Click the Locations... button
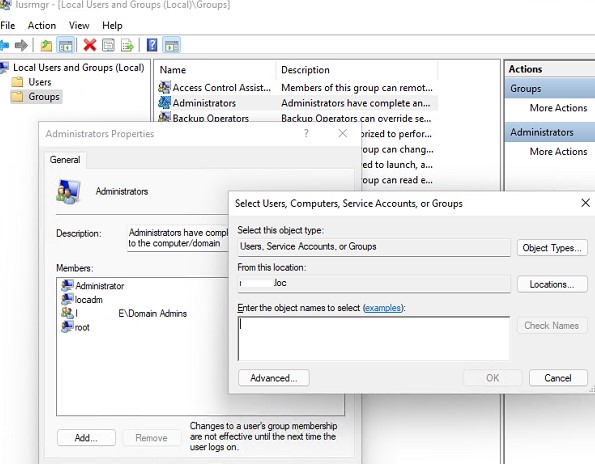The height and width of the screenshot is (464, 595). (x=552, y=284)
